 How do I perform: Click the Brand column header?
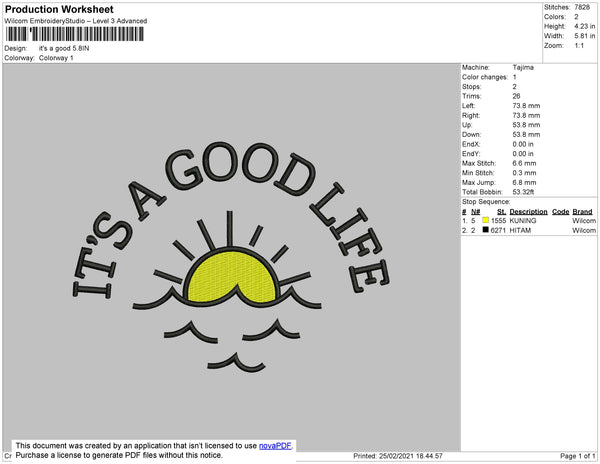tap(582, 212)
